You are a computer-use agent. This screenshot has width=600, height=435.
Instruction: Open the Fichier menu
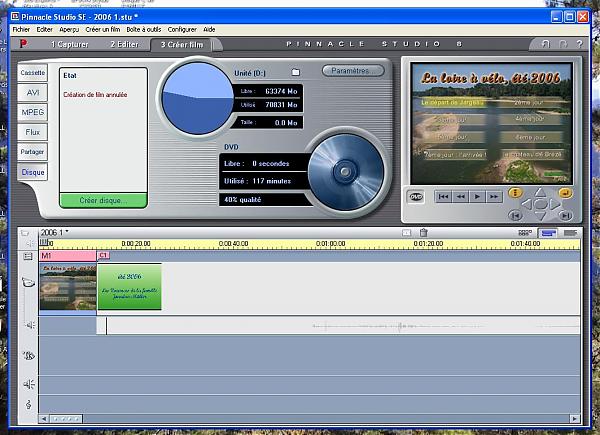[x=21, y=29]
